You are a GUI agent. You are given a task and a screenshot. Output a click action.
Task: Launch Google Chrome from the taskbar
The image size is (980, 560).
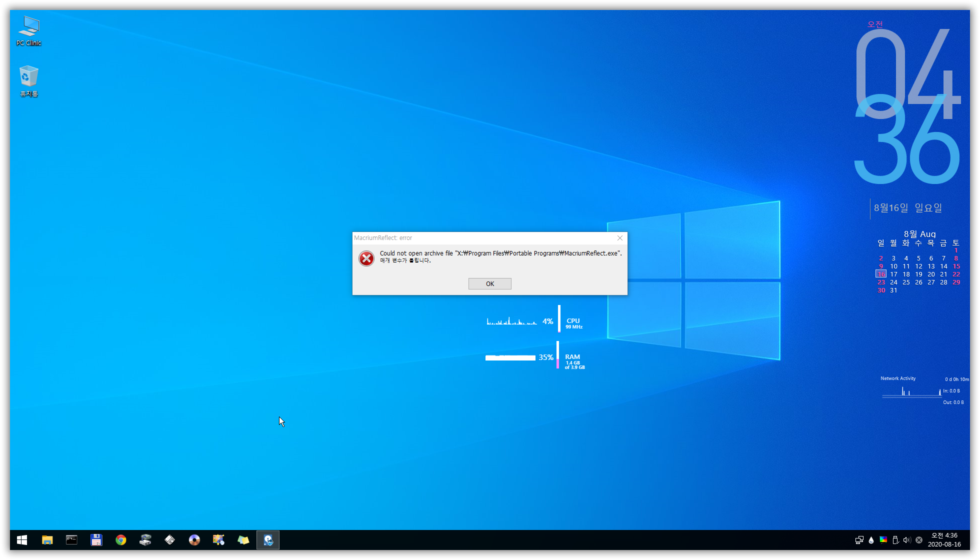click(120, 540)
